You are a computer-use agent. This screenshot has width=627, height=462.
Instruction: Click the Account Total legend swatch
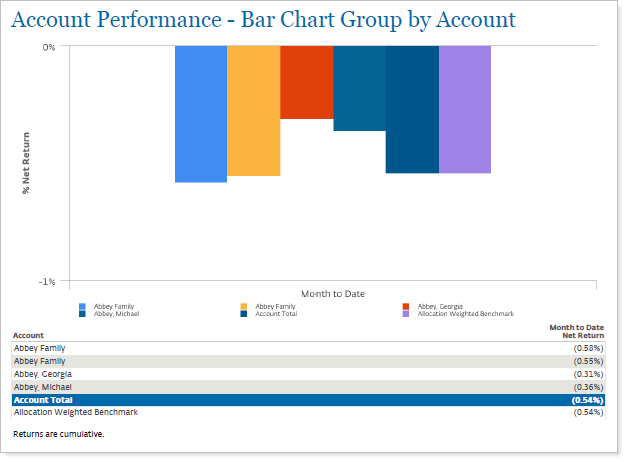coord(245,314)
